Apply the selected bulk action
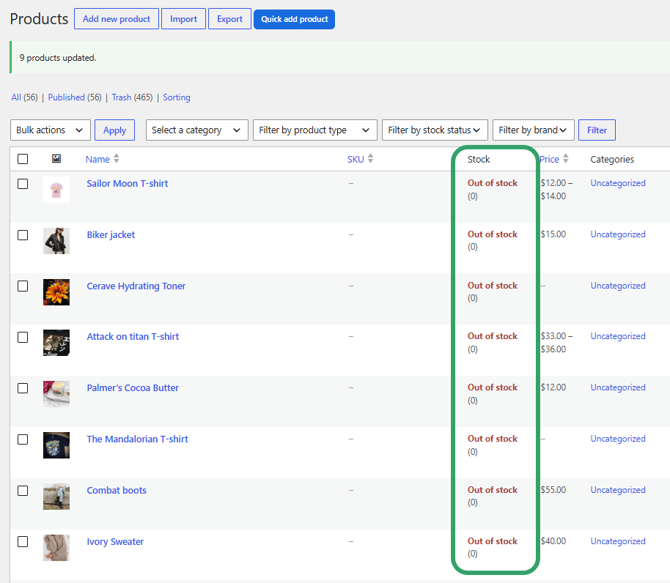The image size is (670, 583). pyautogui.click(x=115, y=130)
